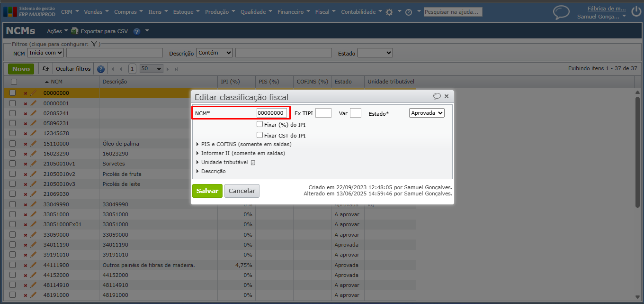Toggle Fixar CST do IPI checkbox
644x304 pixels.
[259, 135]
